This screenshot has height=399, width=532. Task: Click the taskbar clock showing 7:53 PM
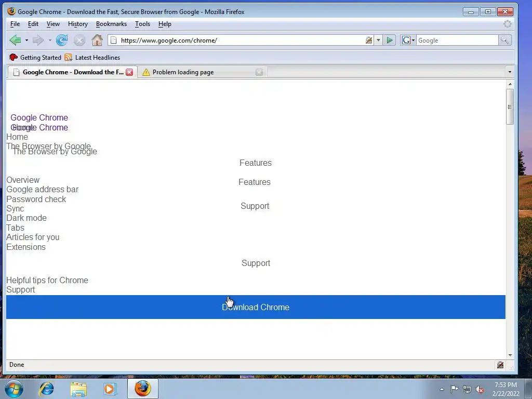click(506, 389)
